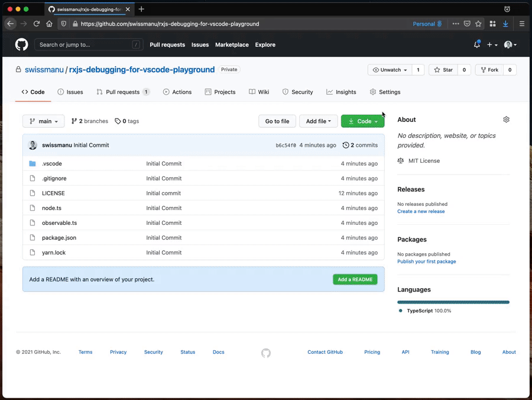Open package.json file
The image size is (532, 400).
(59, 238)
